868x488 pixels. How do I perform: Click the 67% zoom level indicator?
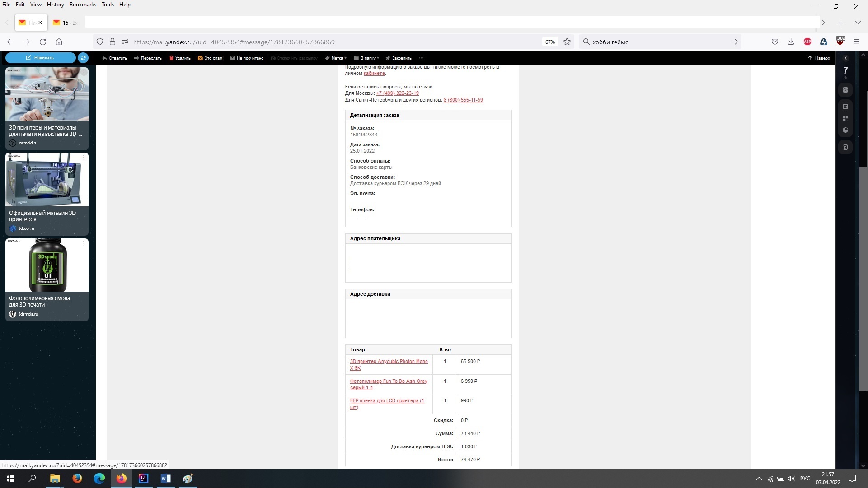click(x=550, y=42)
